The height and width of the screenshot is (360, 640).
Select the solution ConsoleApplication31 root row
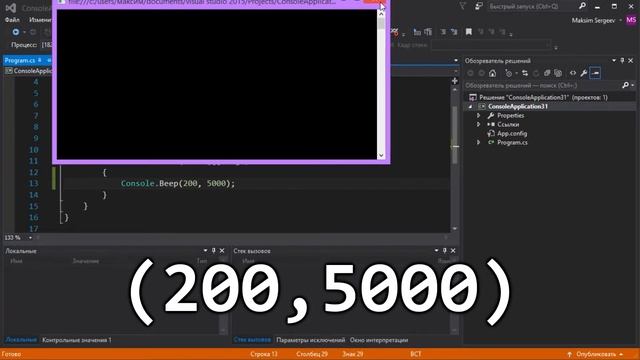pos(543,97)
